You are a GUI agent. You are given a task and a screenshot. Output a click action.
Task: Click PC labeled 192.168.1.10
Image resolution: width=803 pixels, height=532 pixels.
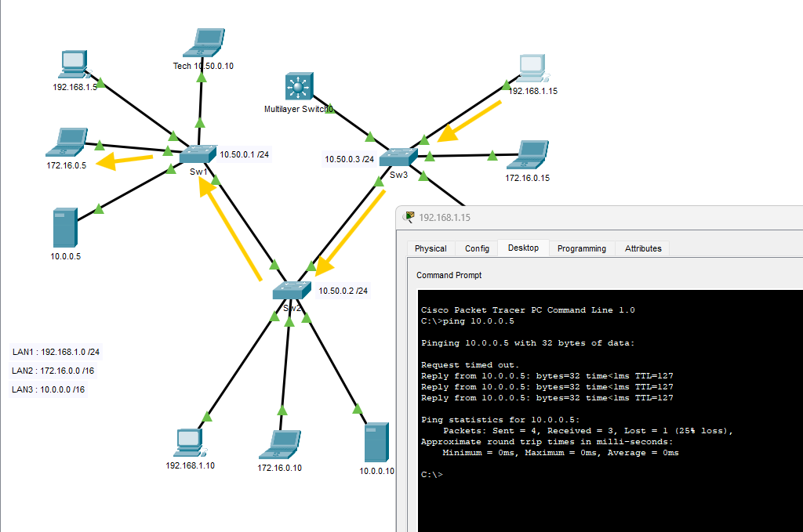click(190, 443)
